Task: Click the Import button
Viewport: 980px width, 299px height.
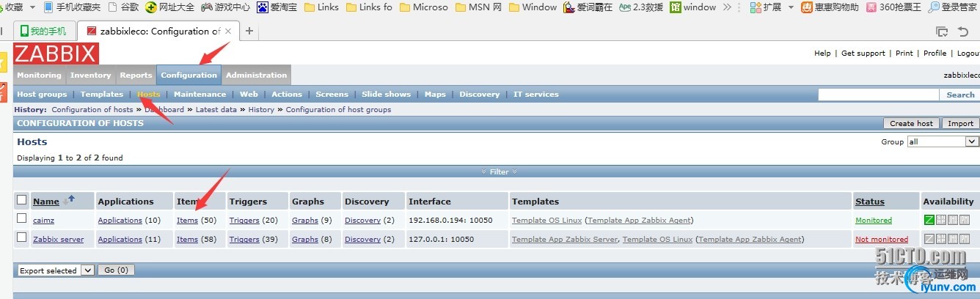Action: [960, 123]
